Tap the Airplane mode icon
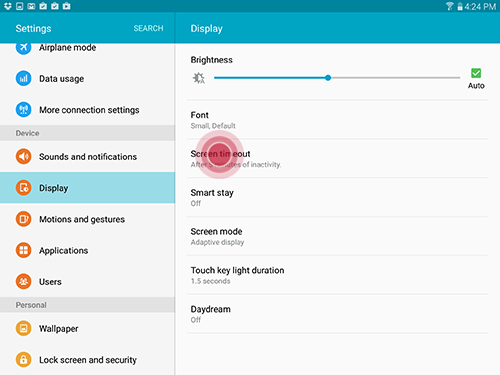Viewport: 500px width, 375px height. coord(23,48)
